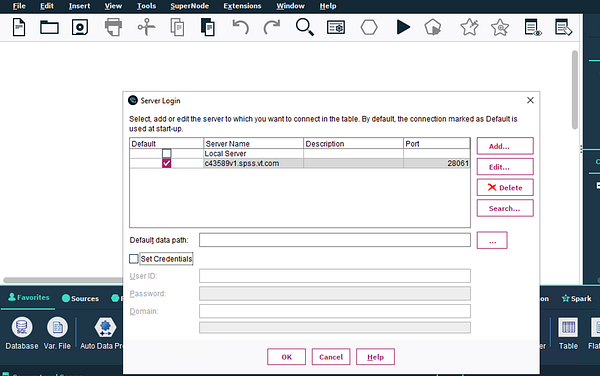Click the Add... server button
The width and height of the screenshot is (600, 376).
coord(505,146)
